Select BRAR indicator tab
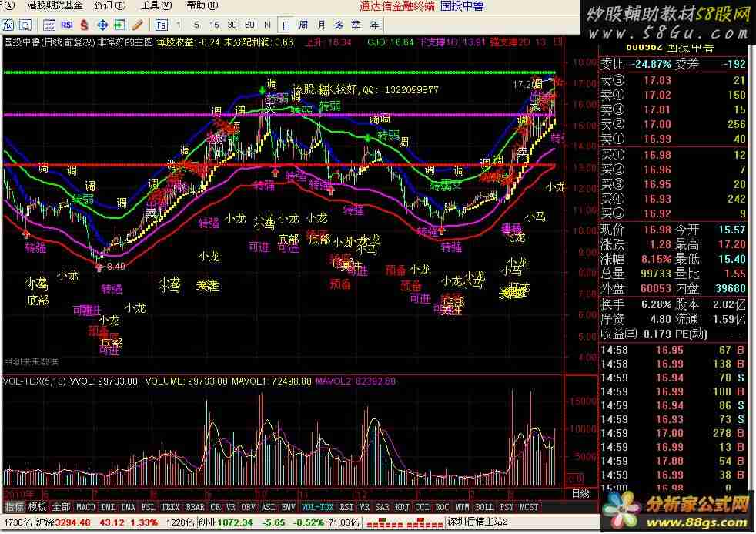The height and width of the screenshot is (534, 756). click(x=196, y=507)
